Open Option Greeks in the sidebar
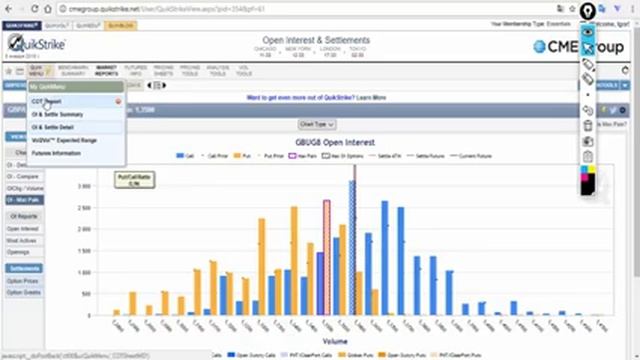Image resolution: width=640 pixels, height=360 pixels. (23, 293)
